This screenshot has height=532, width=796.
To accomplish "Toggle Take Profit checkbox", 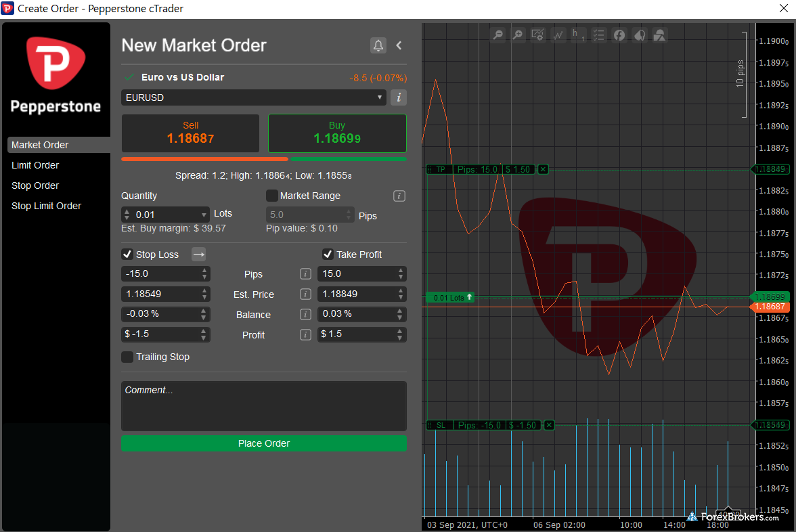I will [328, 254].
